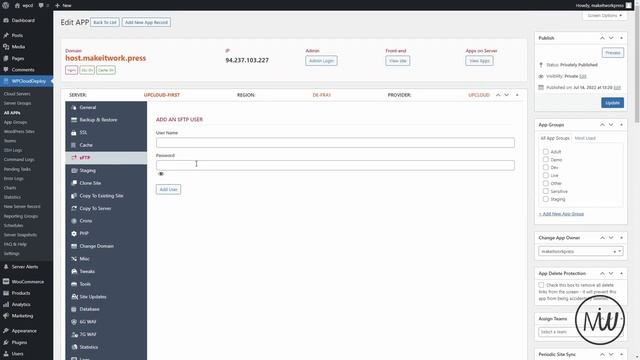Collapse the Publish panel toggle arrow
The height and width of the screenshot is (360, 640).
[x=622, y=38]
